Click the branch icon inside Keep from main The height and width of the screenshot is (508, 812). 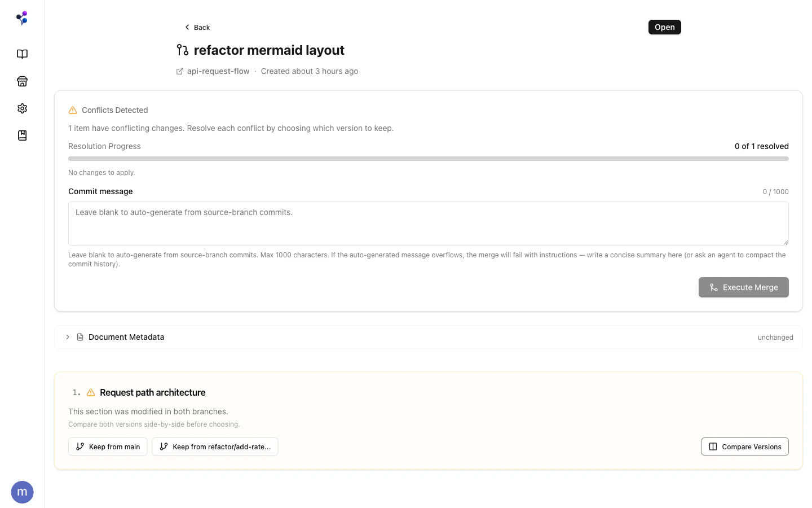pyautogui.click(x=80, y=446)
